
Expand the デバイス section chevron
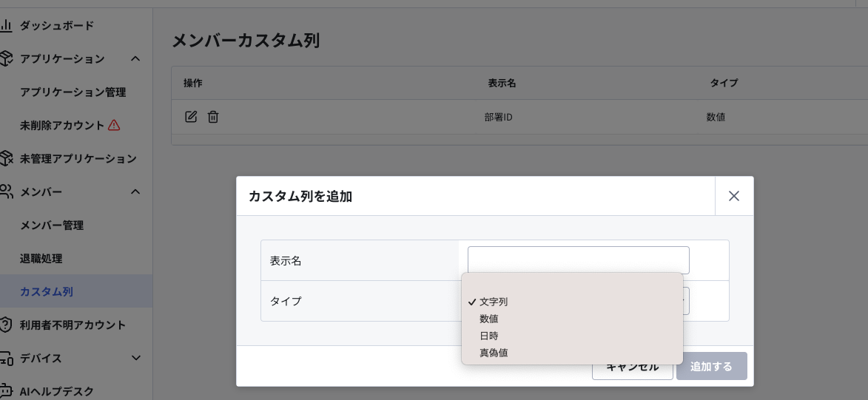(135, 358)
